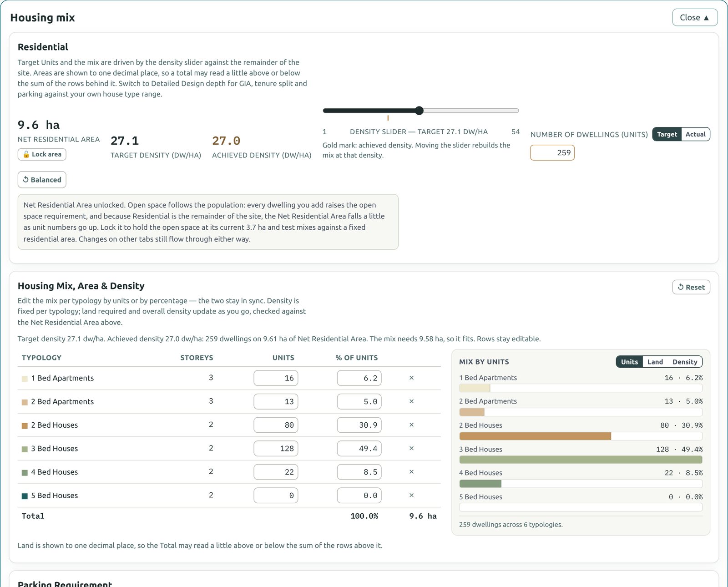The height and width of the screenshot is (587, 728).
Task: Edit percent of units for 2 Bed Houses
Action: click(x=359, y=425)
